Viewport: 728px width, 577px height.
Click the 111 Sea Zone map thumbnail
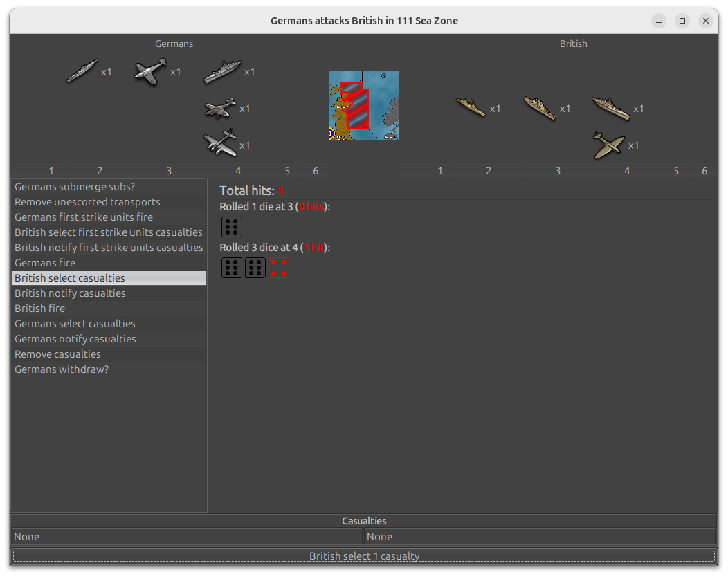pos(363,106)
